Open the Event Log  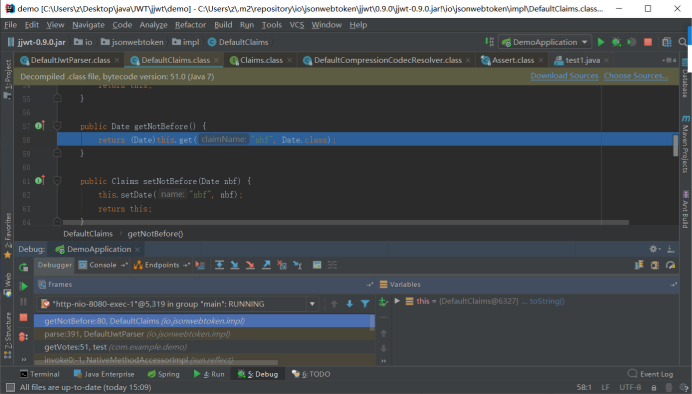pyautogui.click(x=650, y=374)
